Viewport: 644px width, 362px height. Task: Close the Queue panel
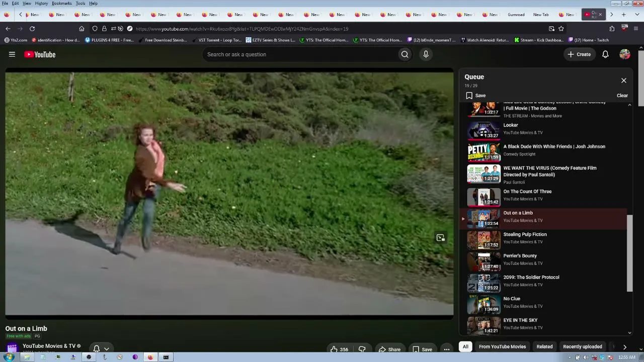click(x=624, y=80)
